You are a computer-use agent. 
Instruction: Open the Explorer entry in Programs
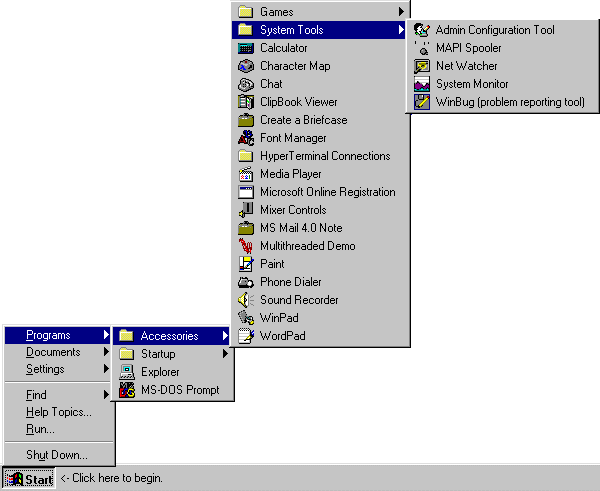point(173,372)
